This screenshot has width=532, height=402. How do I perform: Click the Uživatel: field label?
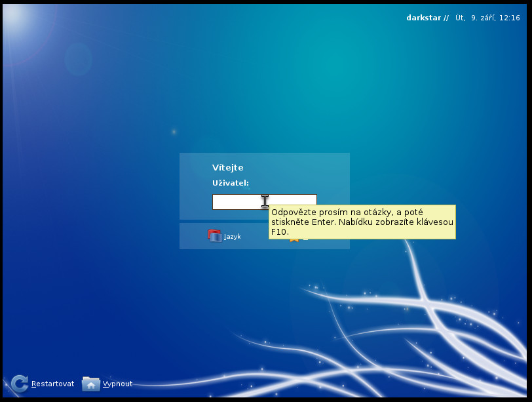point(231,183)
